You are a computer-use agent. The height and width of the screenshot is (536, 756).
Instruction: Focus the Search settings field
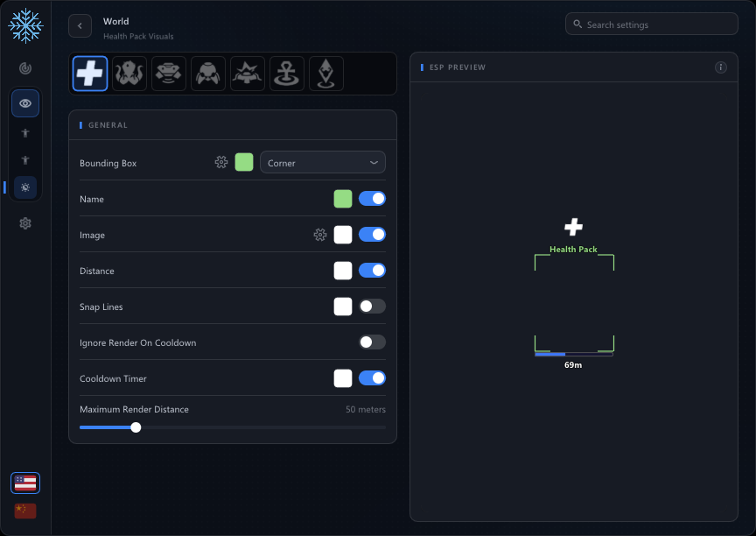(651, 25)
